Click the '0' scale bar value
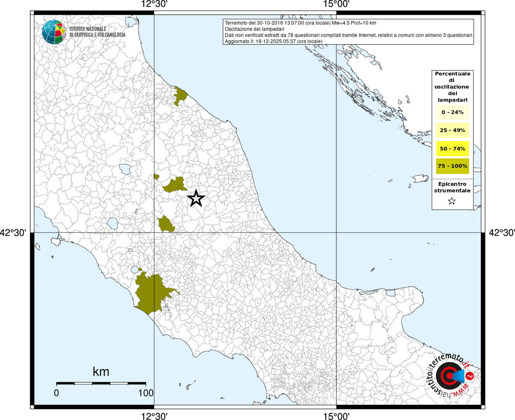515x420 pixels. coord(57,393)
